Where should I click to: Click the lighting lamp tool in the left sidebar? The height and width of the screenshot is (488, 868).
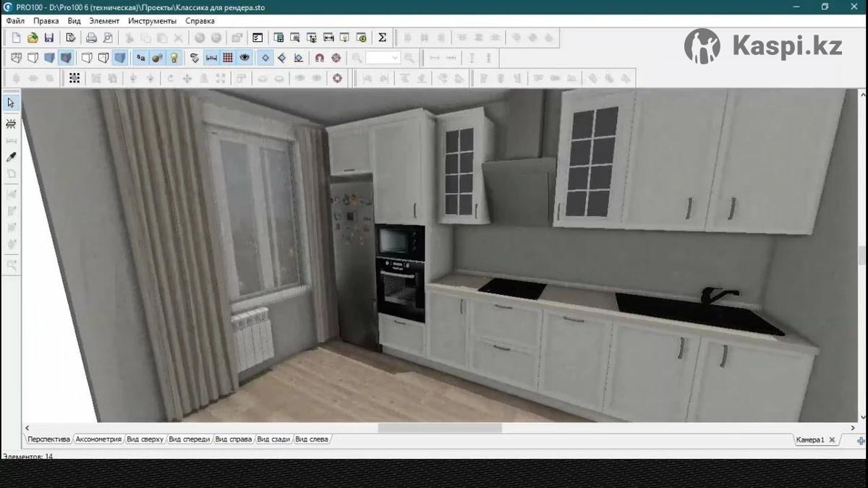11,124
